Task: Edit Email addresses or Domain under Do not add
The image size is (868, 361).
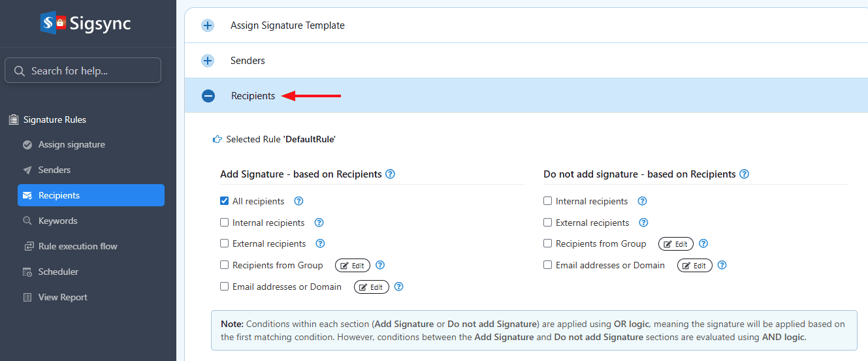Action: point(695,266)
